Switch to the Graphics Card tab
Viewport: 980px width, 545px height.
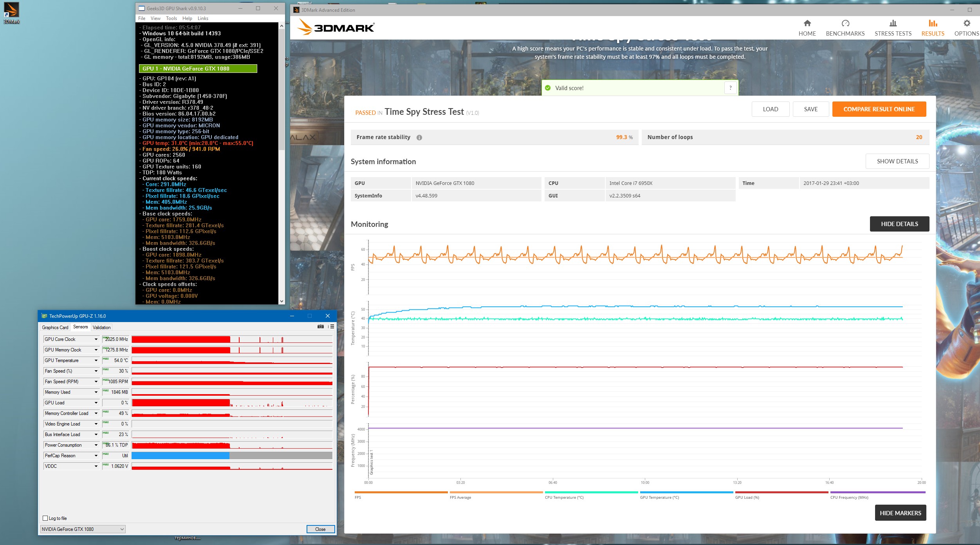(x=55, y=327)
